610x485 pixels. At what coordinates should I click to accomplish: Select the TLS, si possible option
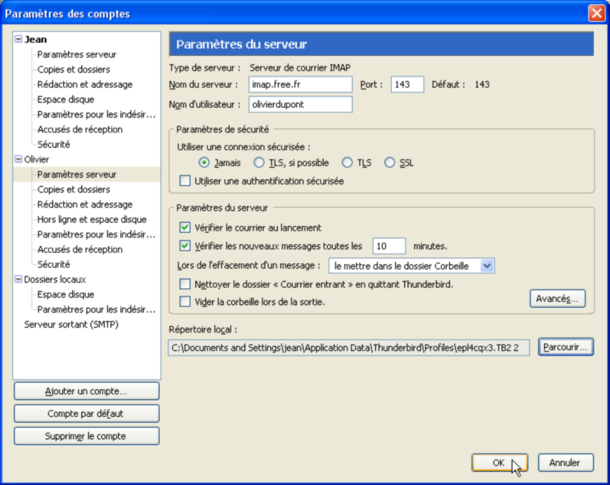[260, 163]
